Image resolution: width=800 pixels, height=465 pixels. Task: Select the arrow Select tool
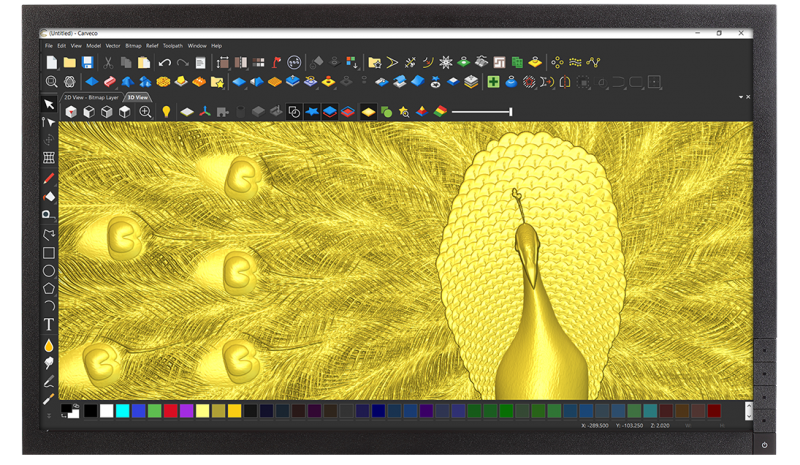49,105
